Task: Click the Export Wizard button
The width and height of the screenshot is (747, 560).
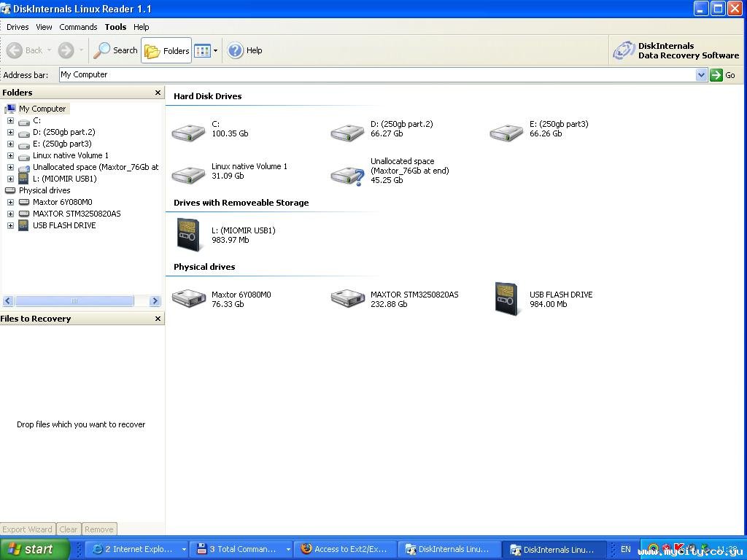Action: point(28,529)
